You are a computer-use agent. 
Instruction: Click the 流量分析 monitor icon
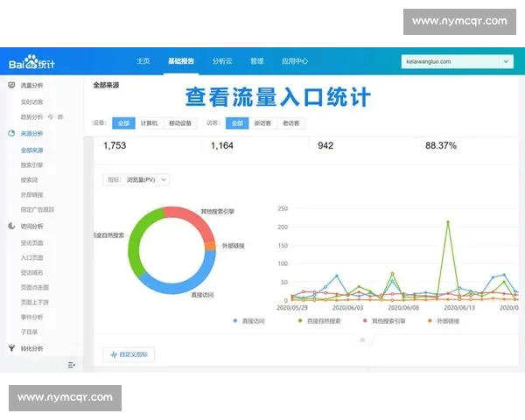(11, 85)
